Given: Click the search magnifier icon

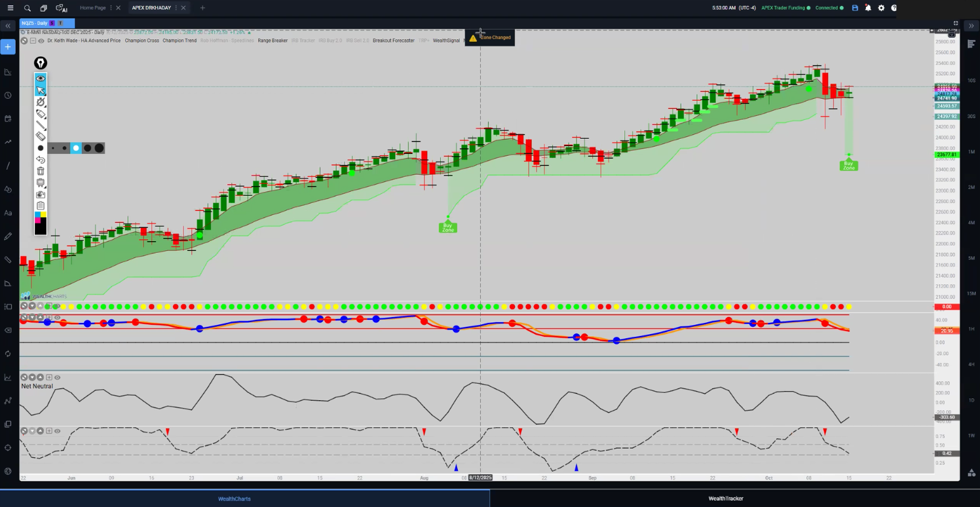Looking at the screenshot, I should click(x=28, y=8).
